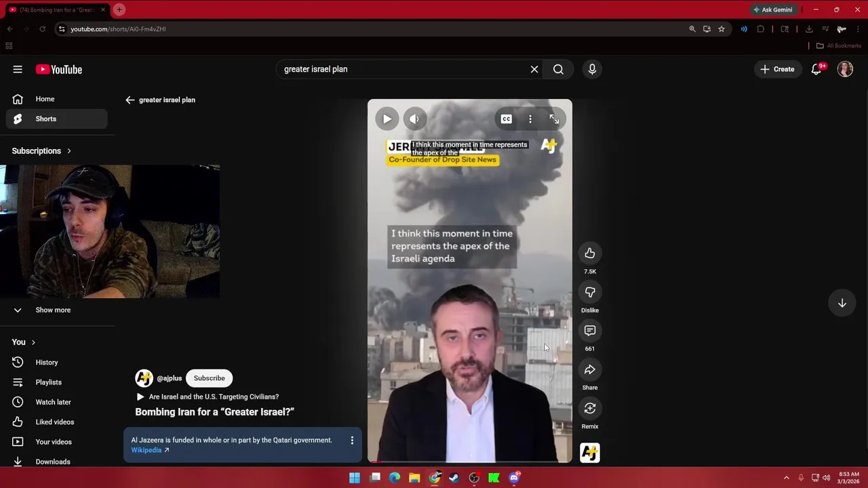
Task: Go to the YouTube logo homepage
Action: click(59, 69)
